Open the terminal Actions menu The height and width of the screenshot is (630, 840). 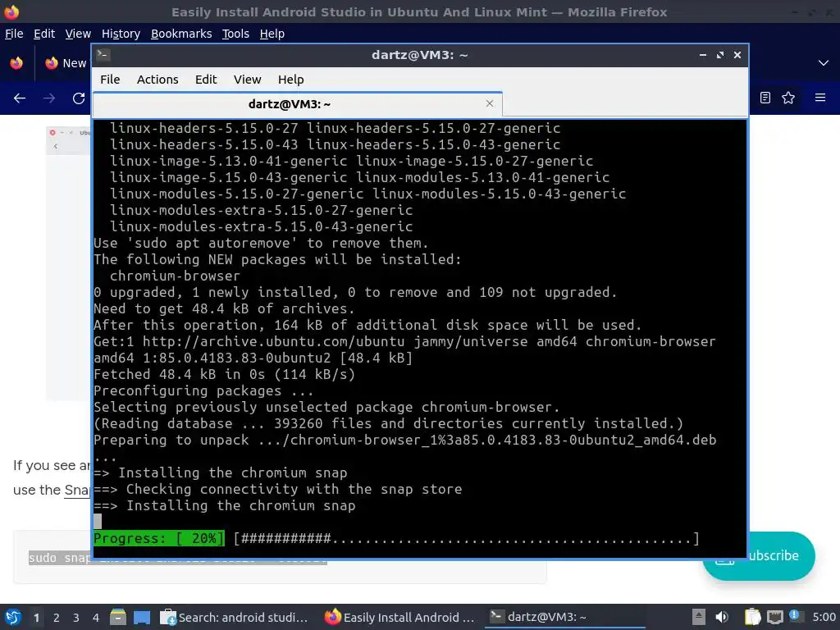coord(157,80)
